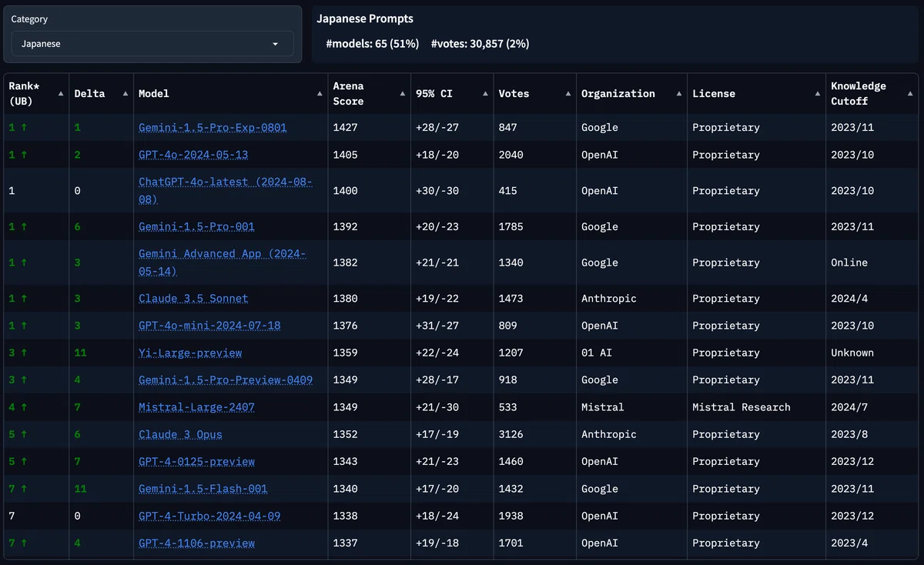924x565 pixels.
Task: Open the GPT-4-Turbo-2024-04-09 link
Action: (209, 516)
